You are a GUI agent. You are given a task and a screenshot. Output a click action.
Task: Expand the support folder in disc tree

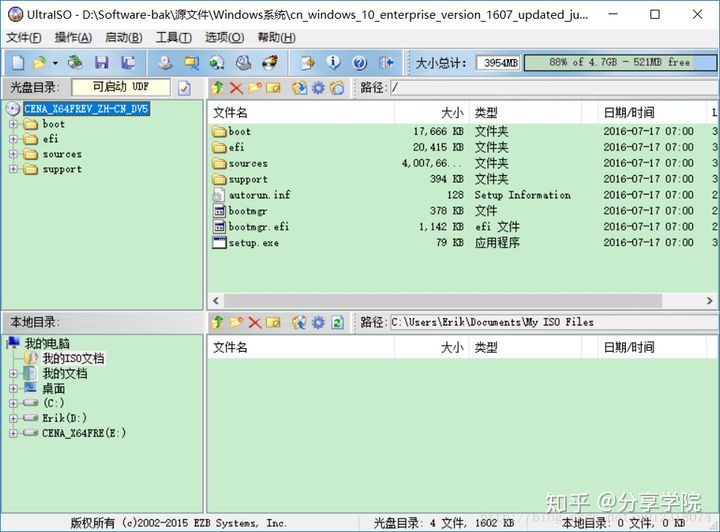(x=13, y=169)
